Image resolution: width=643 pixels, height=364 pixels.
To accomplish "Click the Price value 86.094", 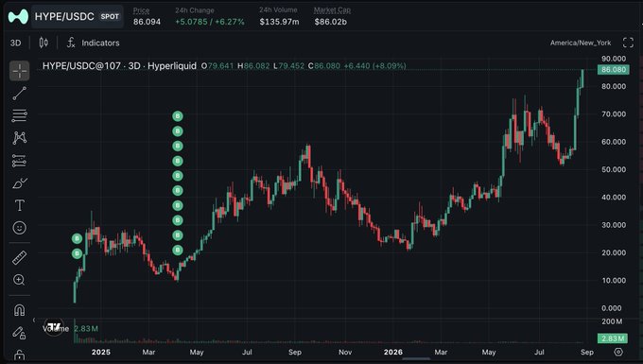I will coord(147,22).
